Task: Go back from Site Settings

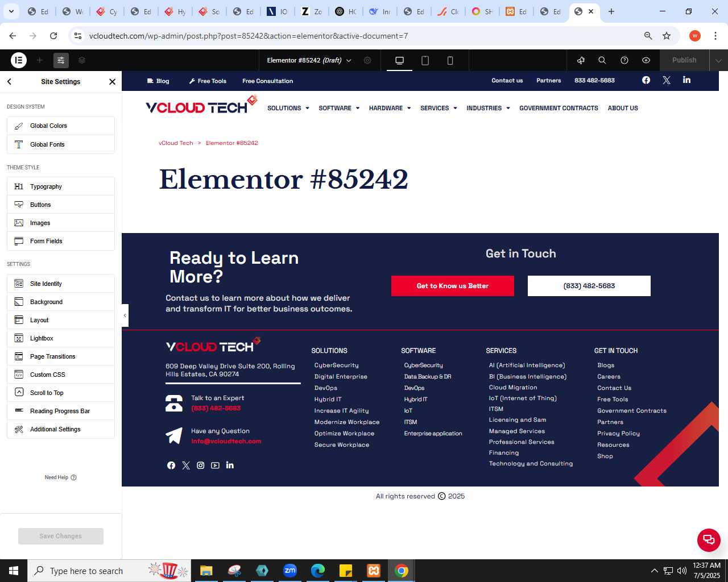Action: click(9, 81)
